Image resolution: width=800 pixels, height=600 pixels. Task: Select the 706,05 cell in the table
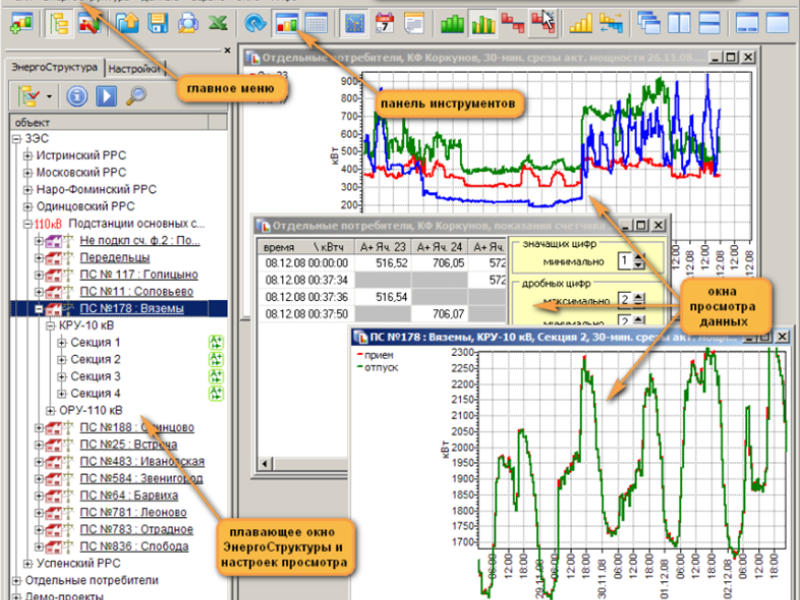440,263
